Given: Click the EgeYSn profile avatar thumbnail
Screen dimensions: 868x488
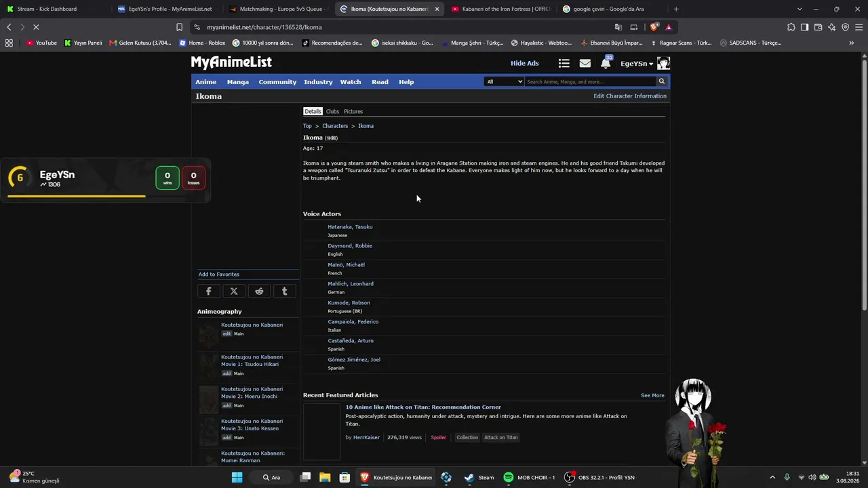Looking at the screenshot, I should [663, 63].
